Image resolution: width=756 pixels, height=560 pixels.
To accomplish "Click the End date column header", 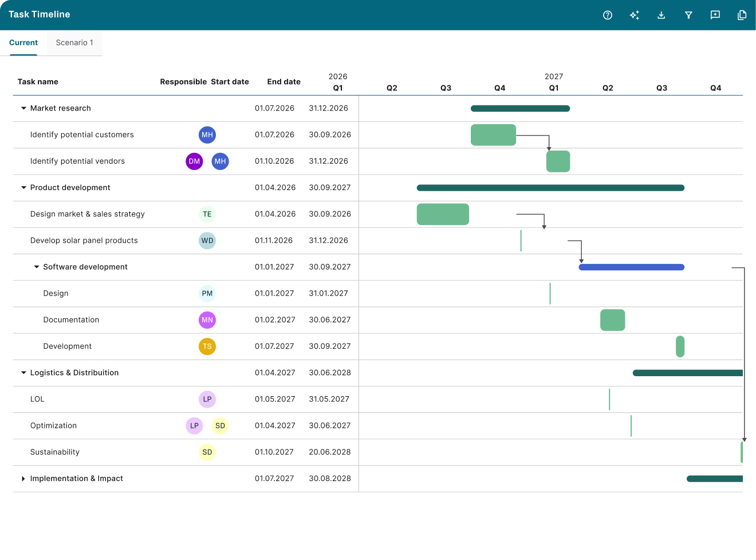I will (x=283, y=82).
